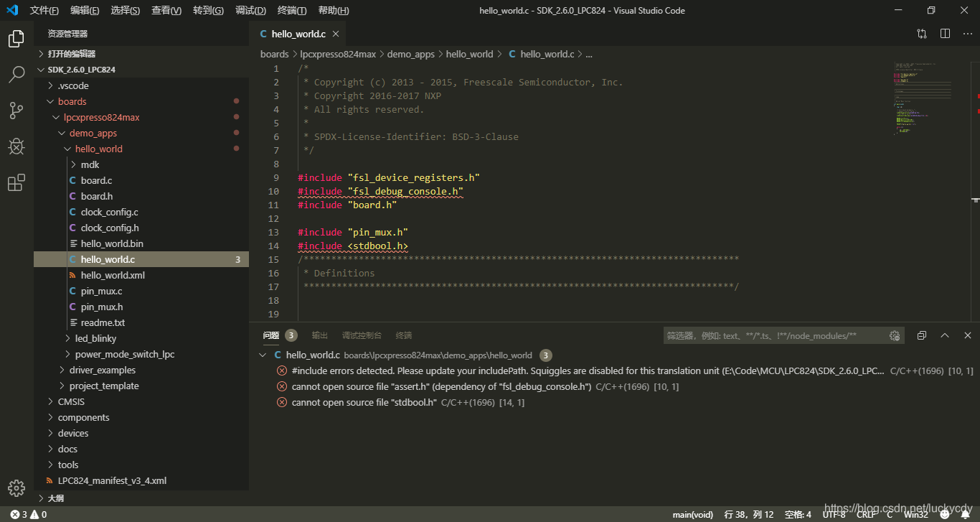
Task: Open the Search view icon
Action: [x=17, y=75]
